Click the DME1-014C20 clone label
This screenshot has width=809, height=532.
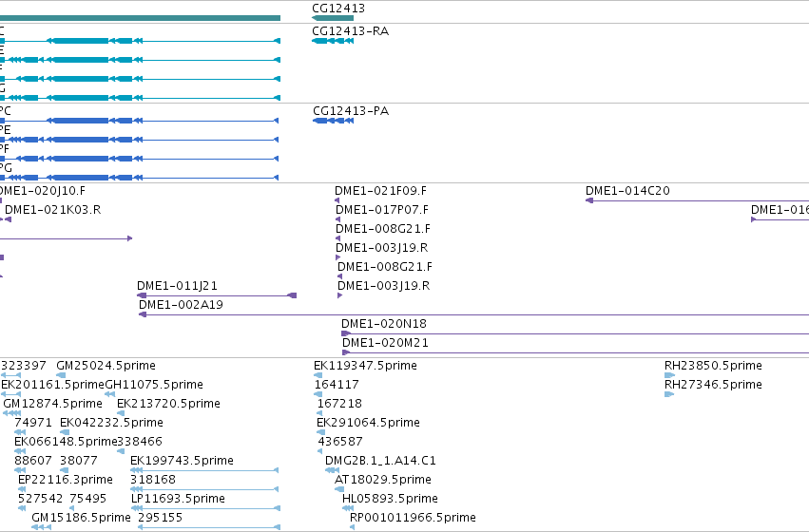pos(627,191)
